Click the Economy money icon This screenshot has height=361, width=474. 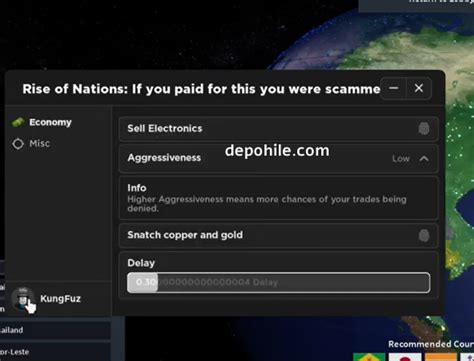pyautogui.click(x=18, y=122)
